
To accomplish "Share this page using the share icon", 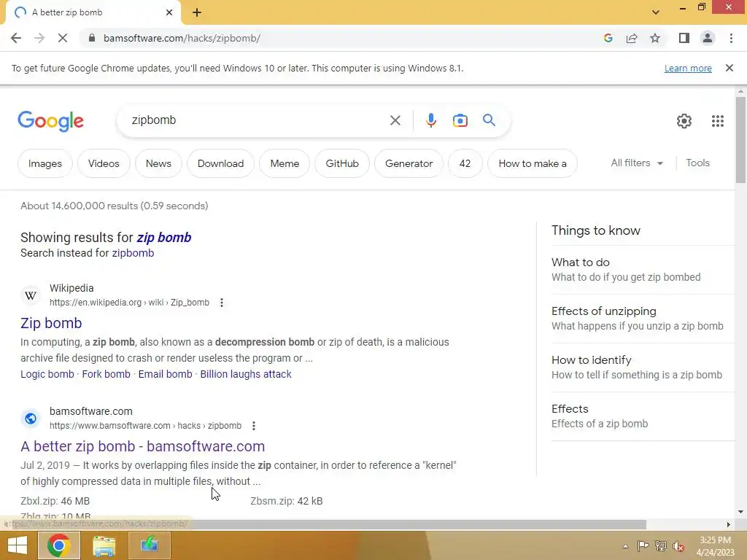I will tap(632, 38).
